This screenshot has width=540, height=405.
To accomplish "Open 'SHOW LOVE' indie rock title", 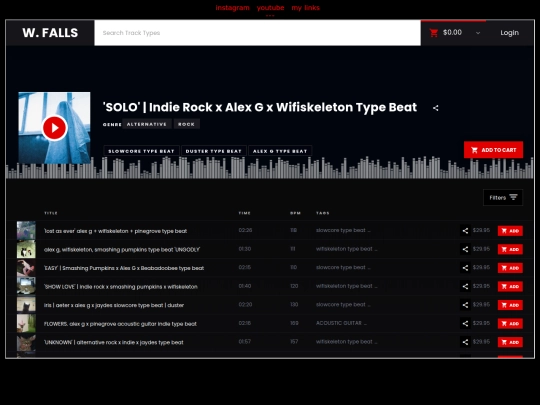I will 121,287.
